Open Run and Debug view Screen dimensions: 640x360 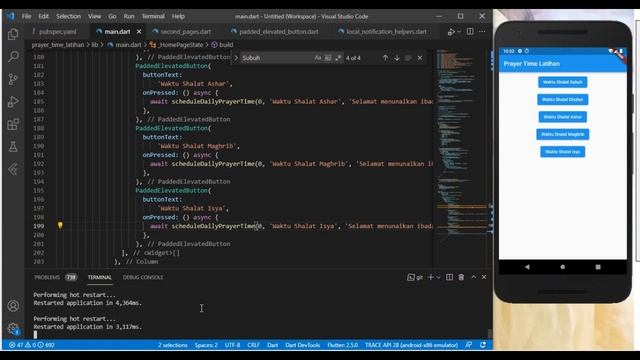[x=13, y=101]
